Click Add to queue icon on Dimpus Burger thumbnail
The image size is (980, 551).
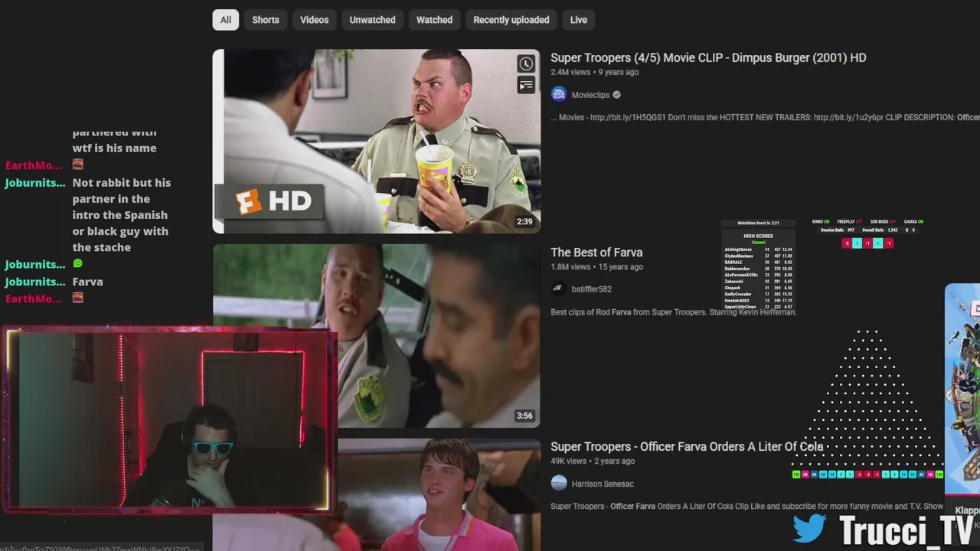click(526, 85)
